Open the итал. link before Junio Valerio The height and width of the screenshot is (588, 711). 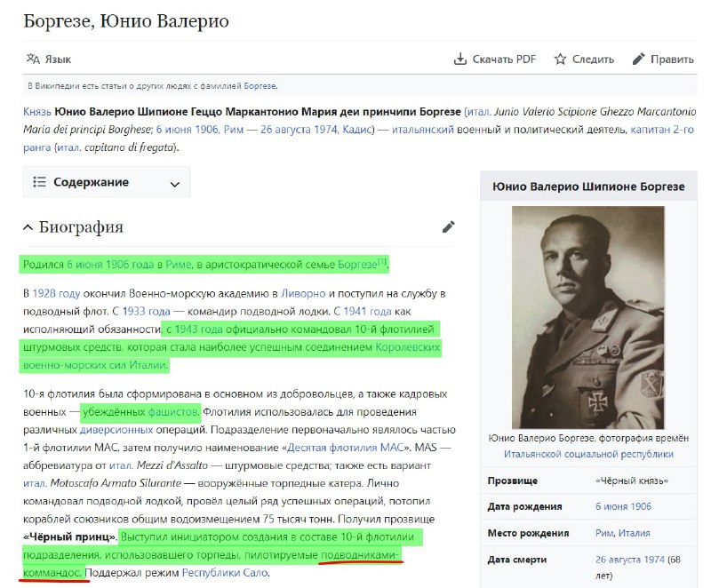pyautogui.click(x=479, y=112)
